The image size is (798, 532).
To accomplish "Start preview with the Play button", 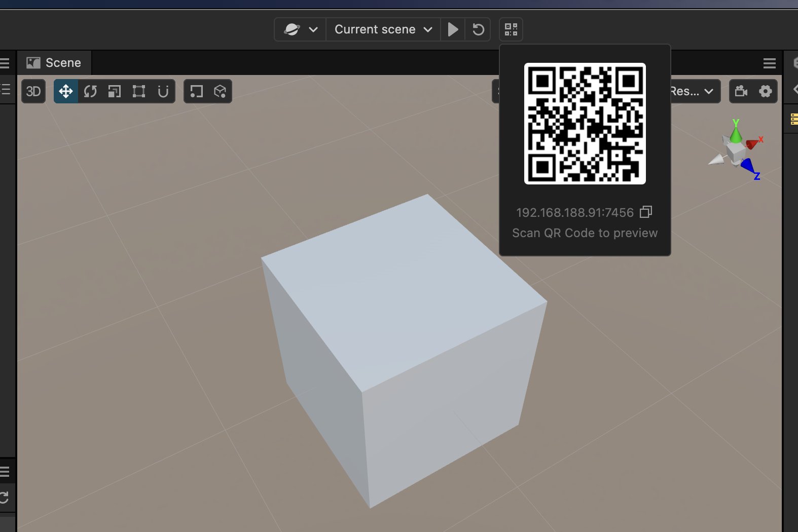I will 453,29.
